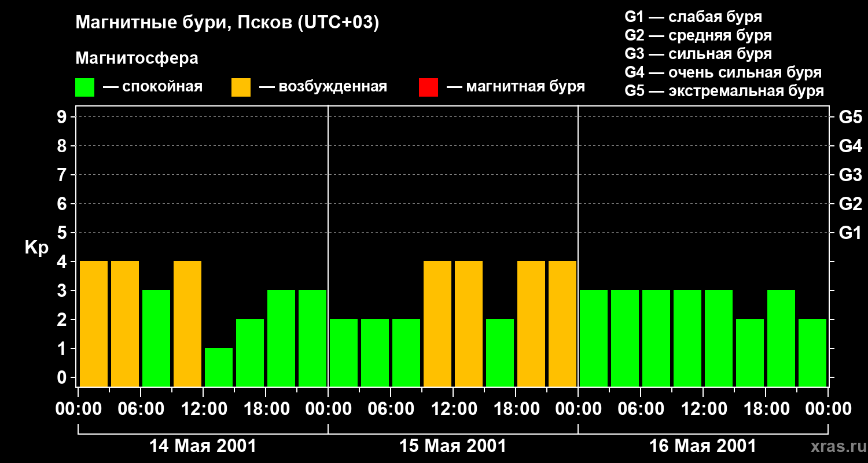Click the G5 label on right axis
The image size is (868, 463).
coord(850,117)
